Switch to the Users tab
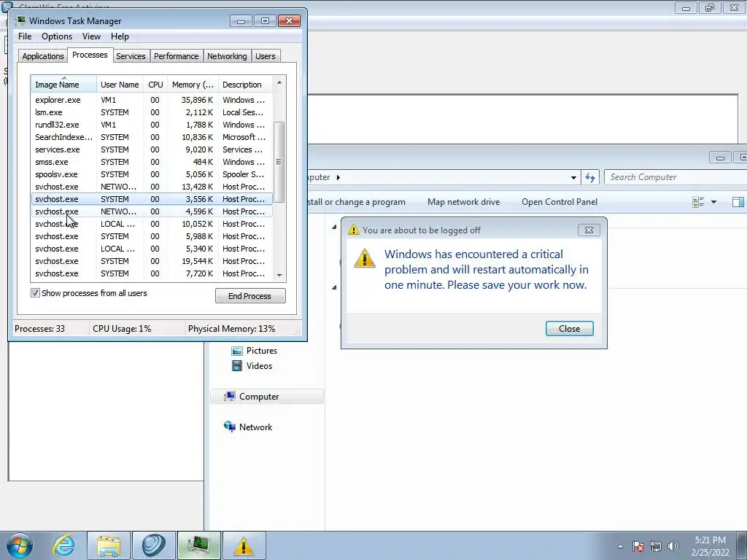 tap(266, 56)
